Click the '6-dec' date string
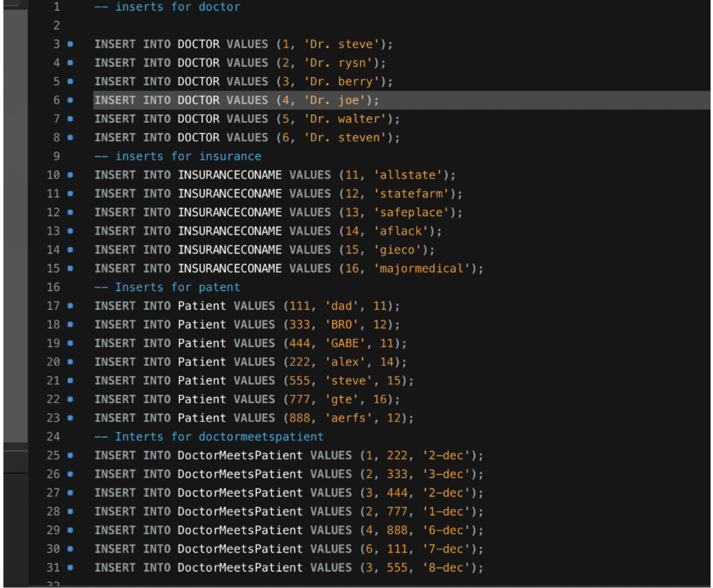 point(446,530)
